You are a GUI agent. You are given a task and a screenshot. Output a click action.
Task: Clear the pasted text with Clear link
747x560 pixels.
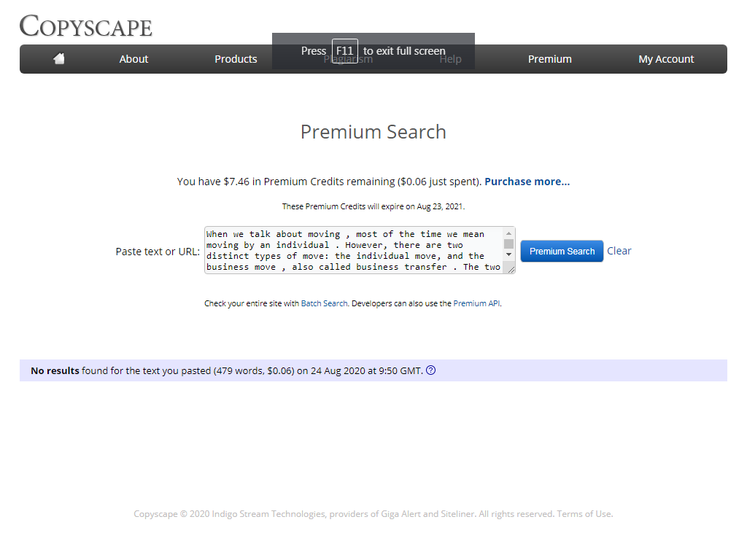(x=619, y=251)
